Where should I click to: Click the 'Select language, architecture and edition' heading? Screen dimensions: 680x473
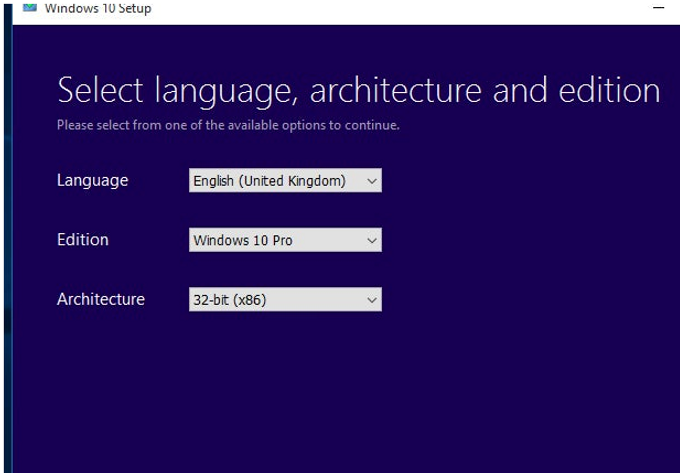(x=359, y=91)
